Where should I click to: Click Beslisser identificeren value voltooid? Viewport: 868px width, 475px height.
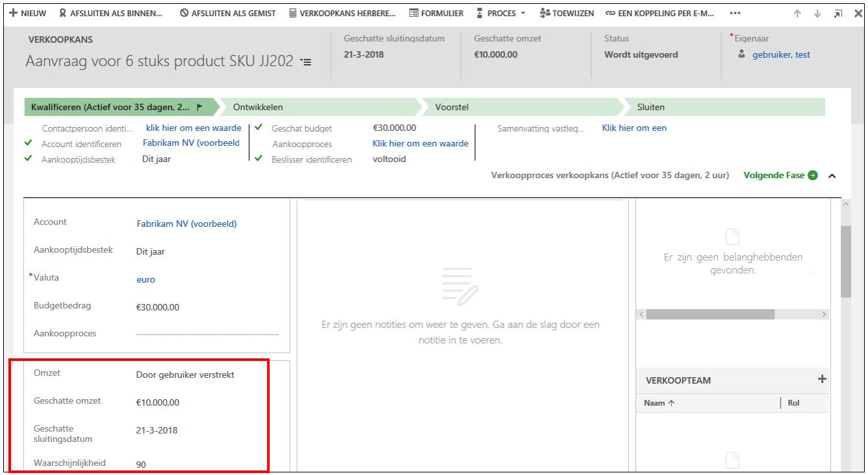pos(390,159)
